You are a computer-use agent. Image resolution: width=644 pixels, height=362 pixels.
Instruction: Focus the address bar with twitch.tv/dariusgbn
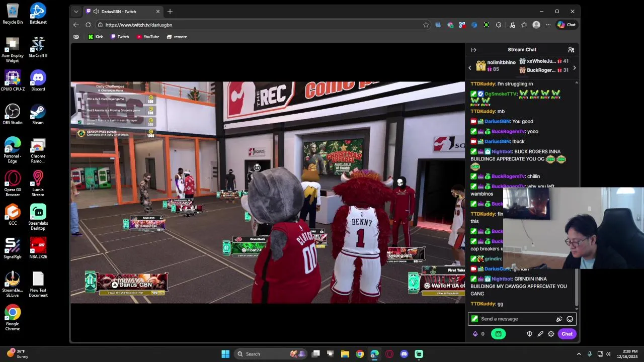point(263,25)
